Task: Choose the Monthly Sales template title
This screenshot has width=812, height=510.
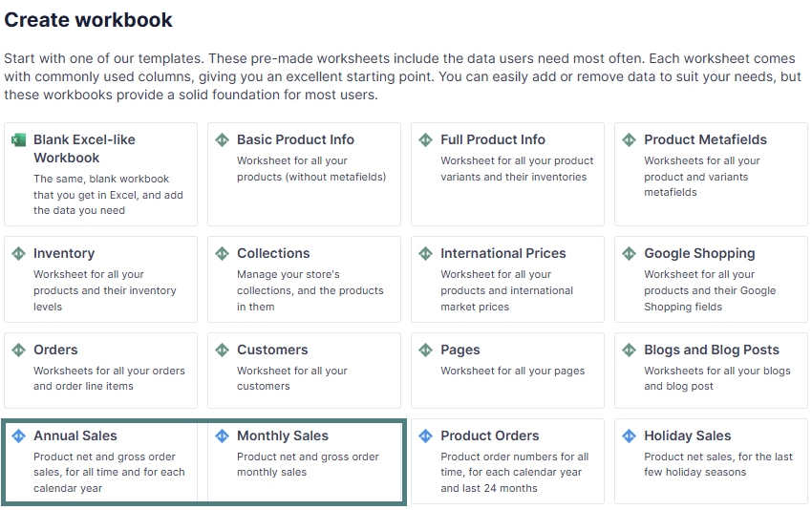Action: tap(283, 436)
